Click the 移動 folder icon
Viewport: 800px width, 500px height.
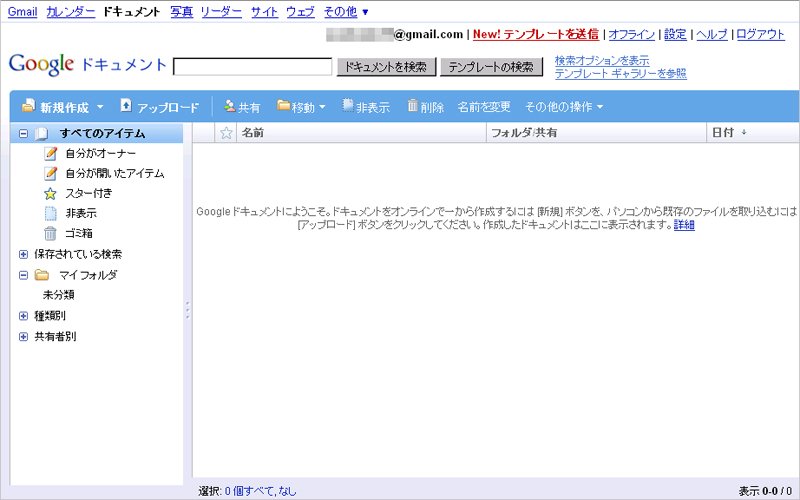pos(284,106)
